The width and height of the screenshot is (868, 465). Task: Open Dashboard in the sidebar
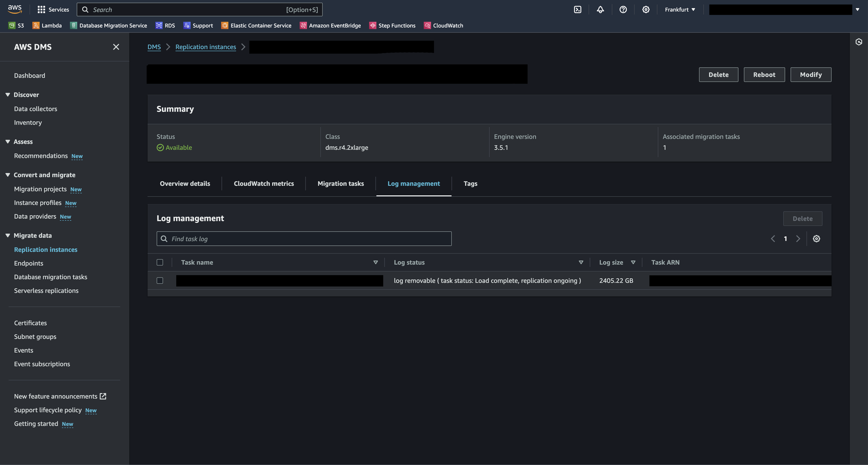pos(30,76)
